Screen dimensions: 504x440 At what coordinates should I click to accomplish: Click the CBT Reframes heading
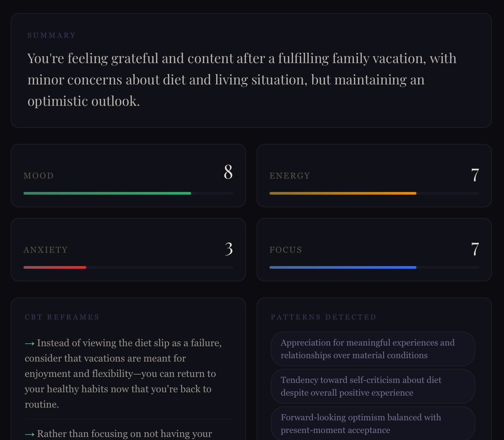point(62,317)
